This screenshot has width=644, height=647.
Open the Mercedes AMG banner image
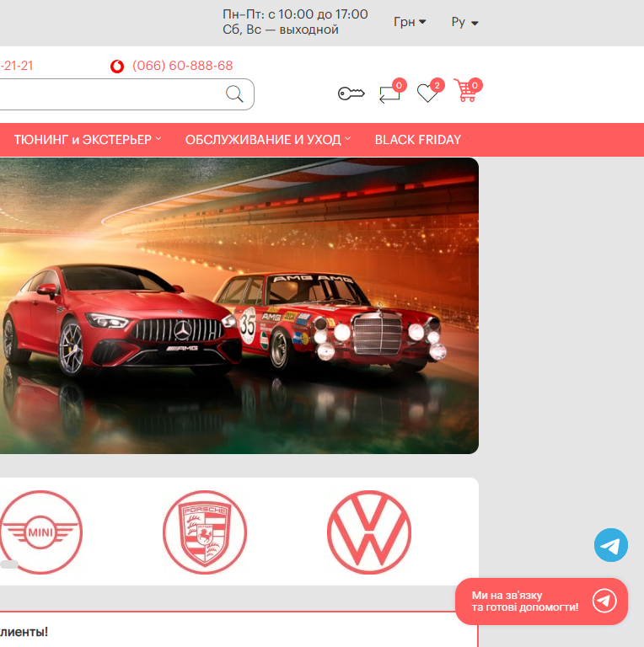[239, 306]
